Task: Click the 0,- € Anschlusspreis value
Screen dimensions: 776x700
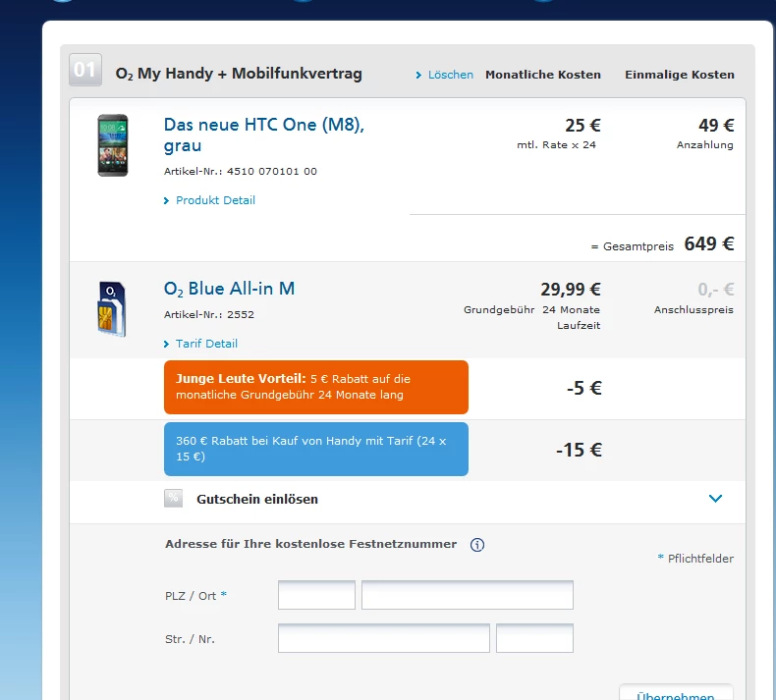Action: coord(716,290)
